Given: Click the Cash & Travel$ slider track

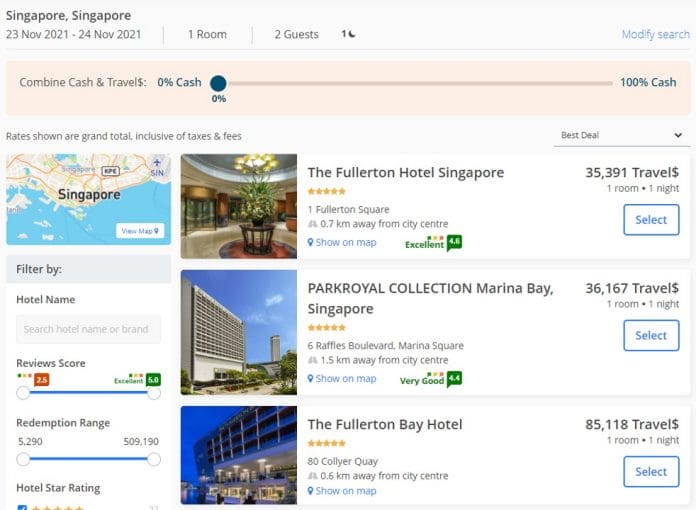Looking at the screenshot, I should [x=419, y=83].
